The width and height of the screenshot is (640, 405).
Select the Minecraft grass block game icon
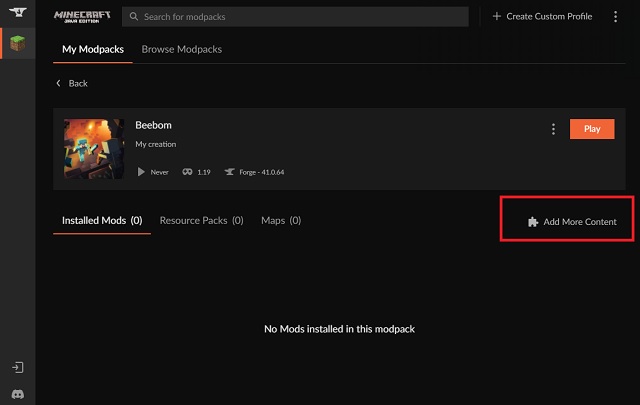(x=18, y=43)
